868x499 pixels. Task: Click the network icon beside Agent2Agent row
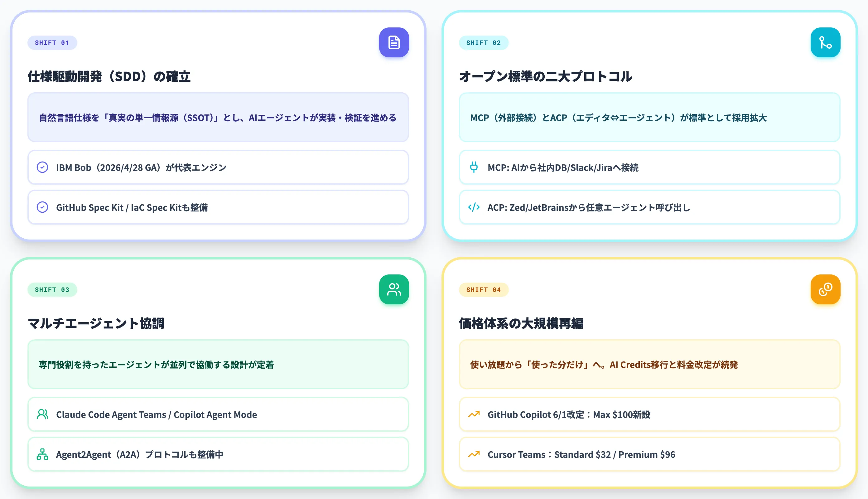click(42, 454)
